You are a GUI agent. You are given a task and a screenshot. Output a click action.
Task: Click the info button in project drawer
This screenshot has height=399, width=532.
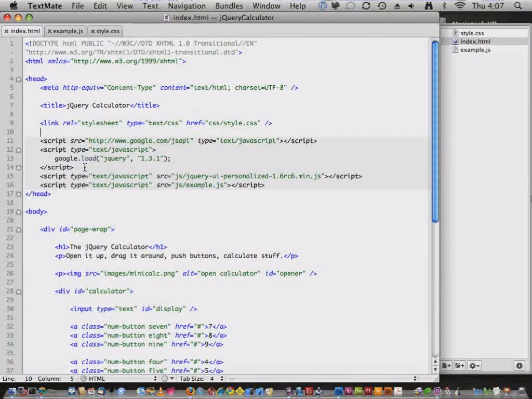click(x=519, y=366)
